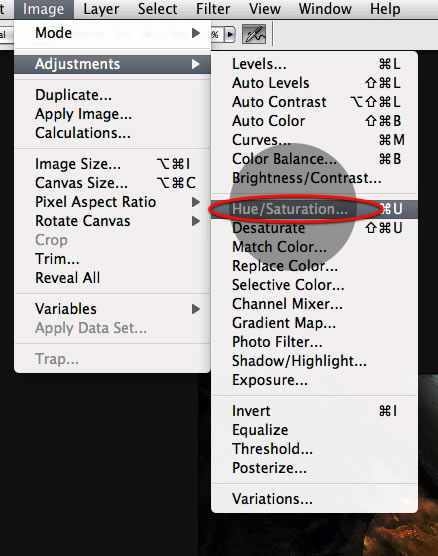
Task: Open the Select menu
Action: (x=157, y=9)
